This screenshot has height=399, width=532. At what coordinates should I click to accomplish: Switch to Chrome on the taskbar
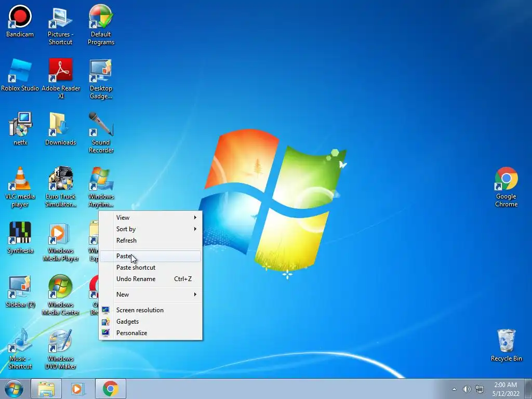pos(110,389)
